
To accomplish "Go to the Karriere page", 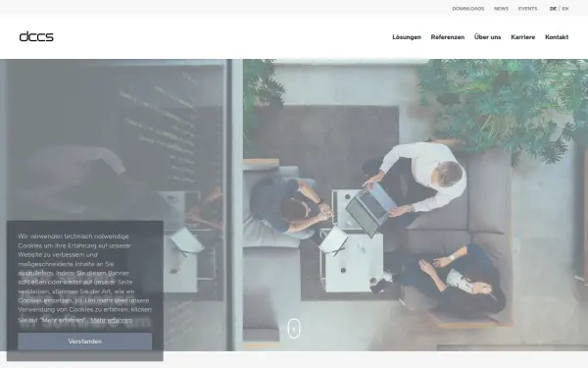I will [x=522, y=37].
